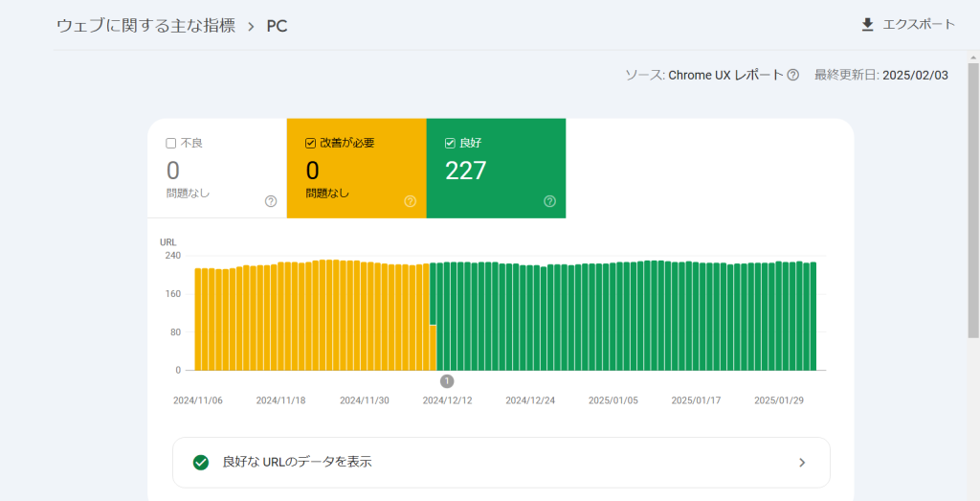The image size is (980, 501).
Task: Open help icon in the 不良 card
Action: coord(271,201)
